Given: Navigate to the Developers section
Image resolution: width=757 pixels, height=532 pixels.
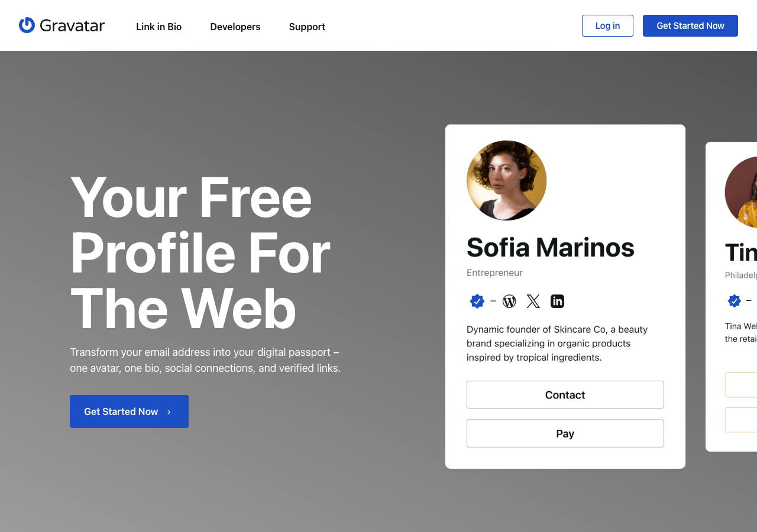Looking at the screenshot, I should pyautogui.click(x=235, y=27).
